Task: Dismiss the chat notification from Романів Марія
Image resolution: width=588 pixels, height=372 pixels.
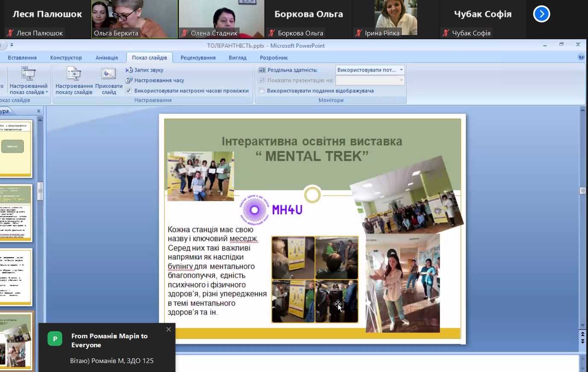Action: (x=169, y=329)
